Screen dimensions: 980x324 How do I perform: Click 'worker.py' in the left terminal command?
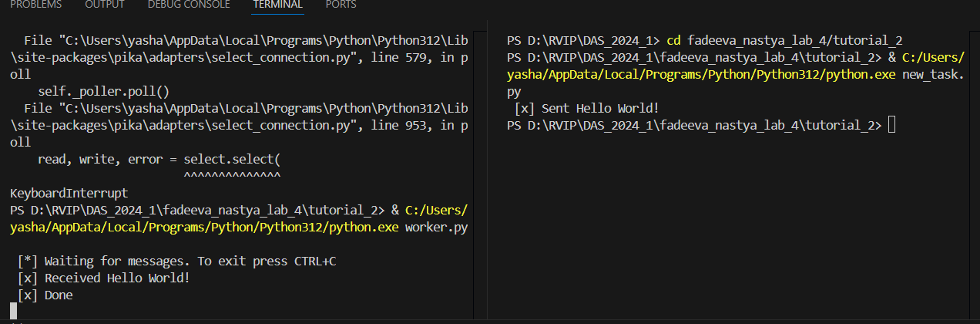436,227
